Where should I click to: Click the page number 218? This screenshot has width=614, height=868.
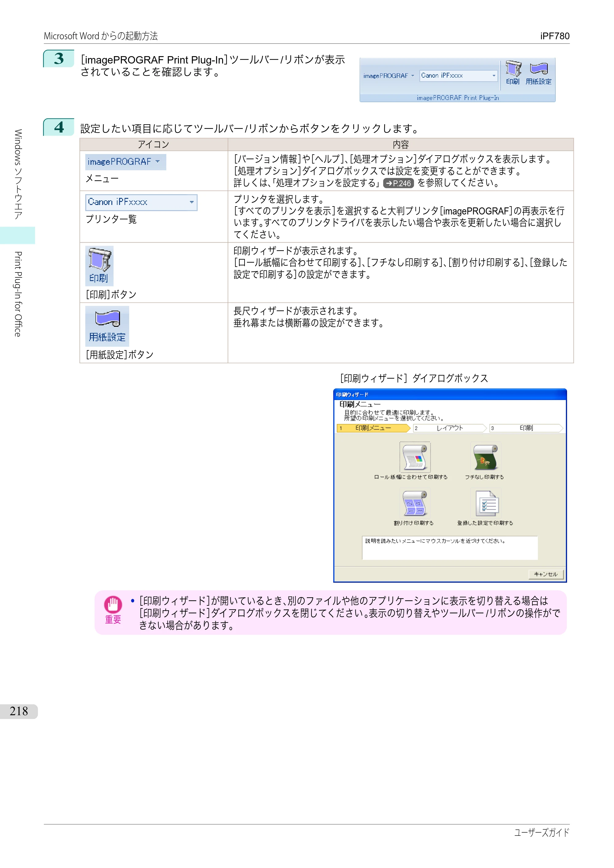pyautogui.click(x=19, y=711)
